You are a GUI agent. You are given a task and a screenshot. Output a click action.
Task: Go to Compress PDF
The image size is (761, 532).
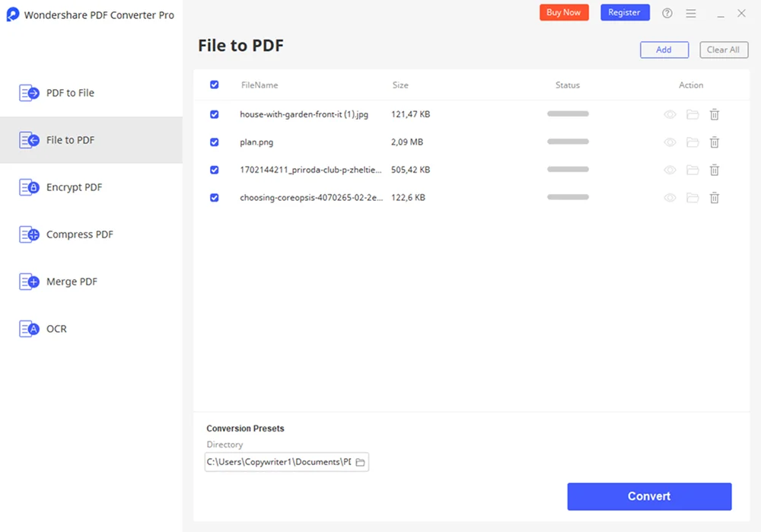coord(79,234)
